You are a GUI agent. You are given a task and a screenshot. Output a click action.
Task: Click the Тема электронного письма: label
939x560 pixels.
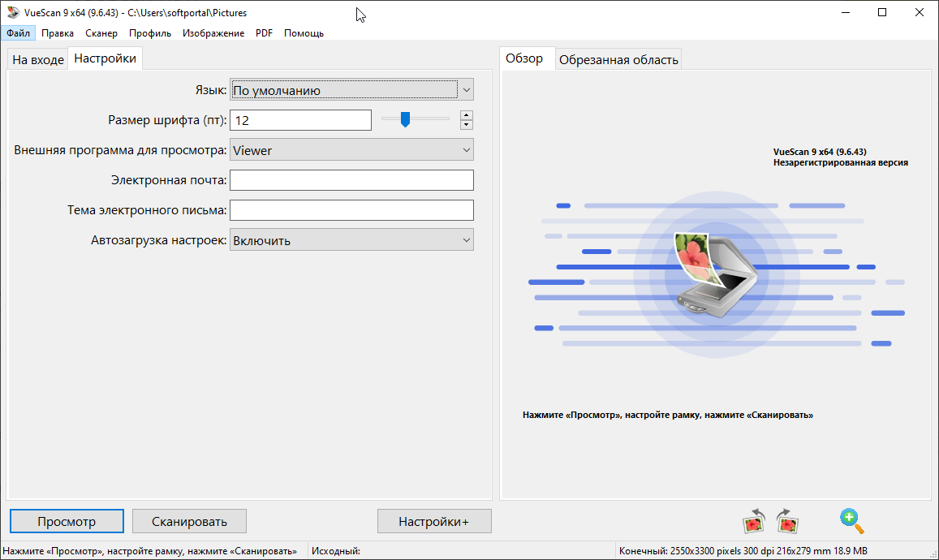click(147, 209)
